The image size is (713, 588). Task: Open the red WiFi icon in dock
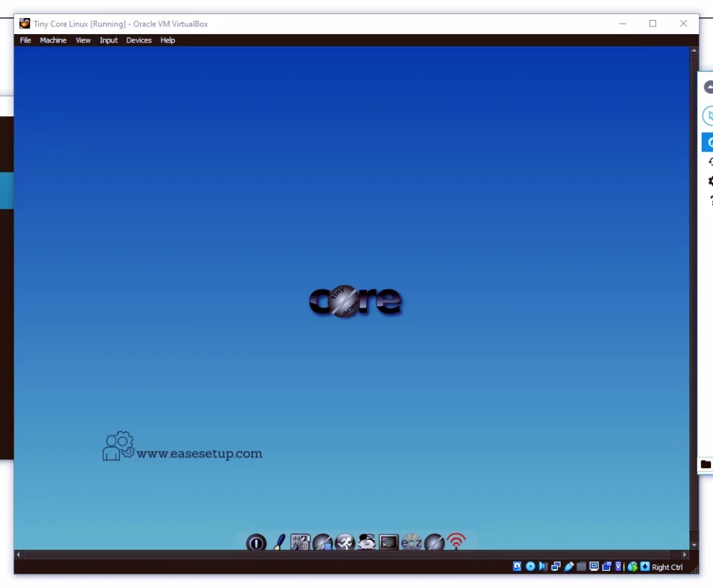456,541
